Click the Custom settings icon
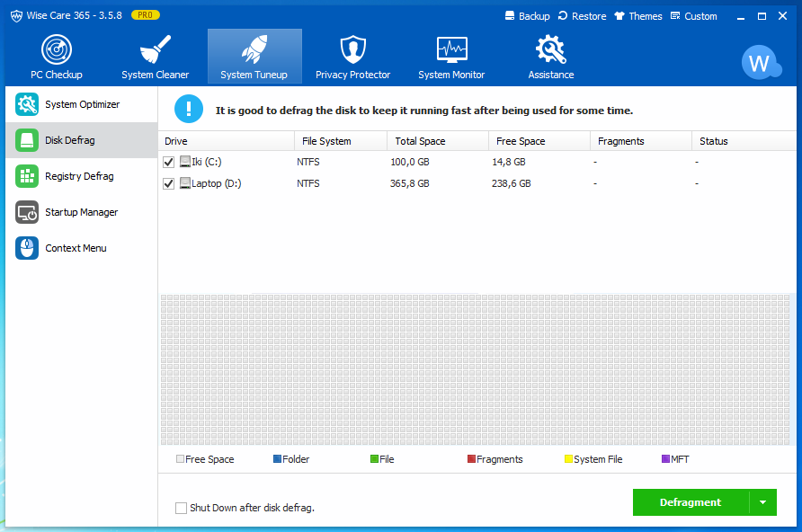The height and width of the screenshot is (532, 802). (x=675, y=16)
